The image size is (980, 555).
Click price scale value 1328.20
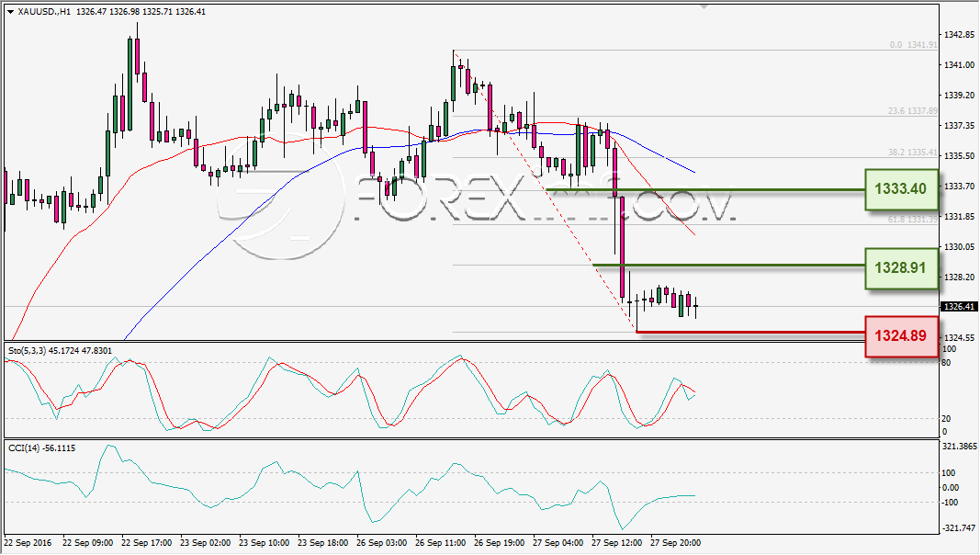(960, 277)
